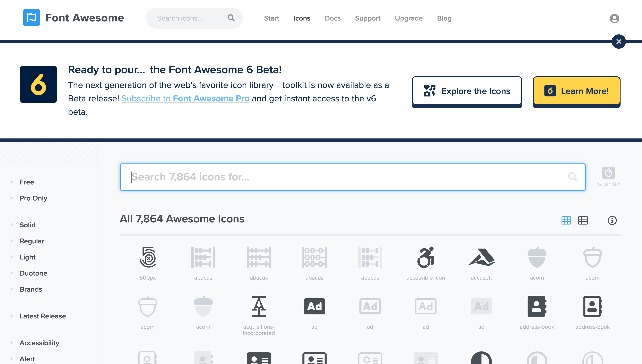The height and width of the screenshot is (364, 642).
Task: Select the solid dark ad icon
Action: click(314, 307)
